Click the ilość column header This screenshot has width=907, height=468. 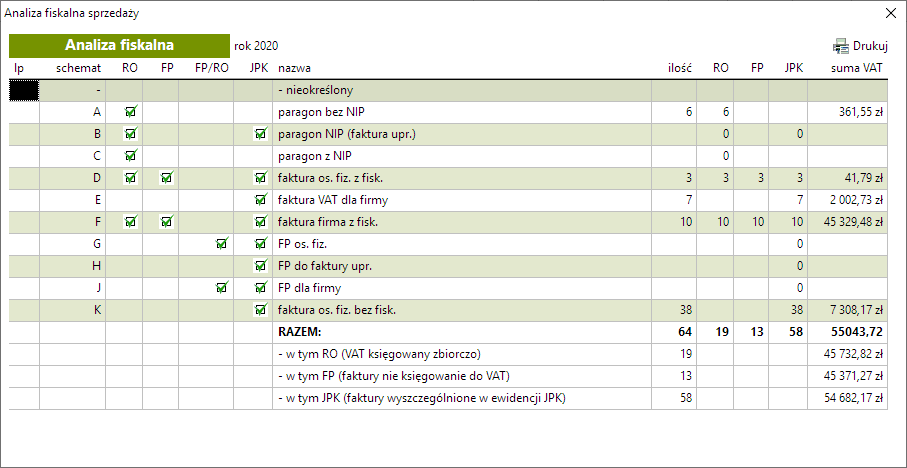(x=680, y=68)
